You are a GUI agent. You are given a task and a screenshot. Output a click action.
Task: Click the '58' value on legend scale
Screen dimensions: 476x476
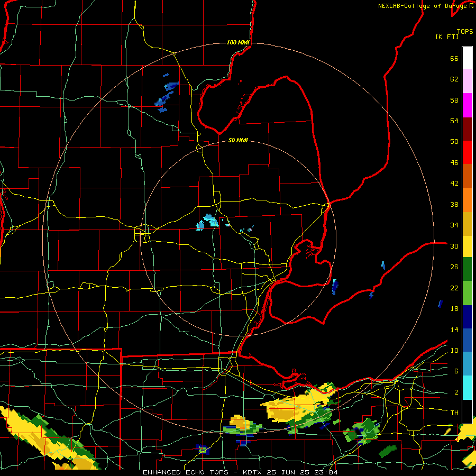point(454,100)
